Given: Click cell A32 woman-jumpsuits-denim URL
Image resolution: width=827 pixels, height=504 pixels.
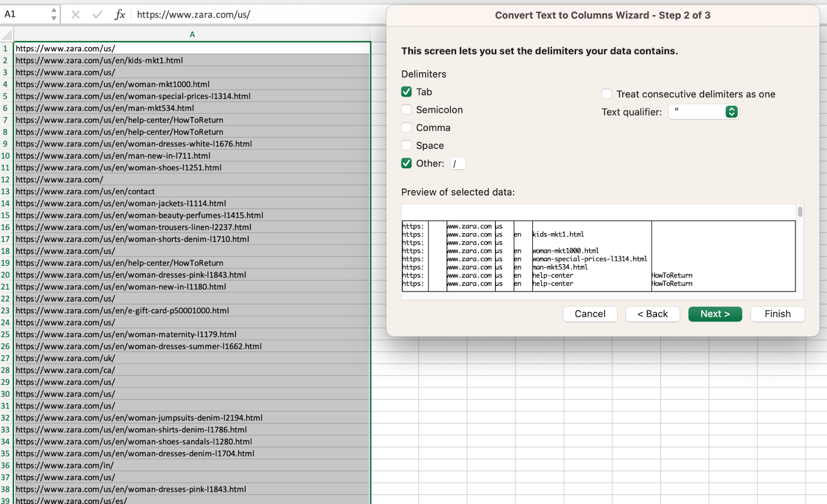Looking at the screenshot, I should point(192,418).
